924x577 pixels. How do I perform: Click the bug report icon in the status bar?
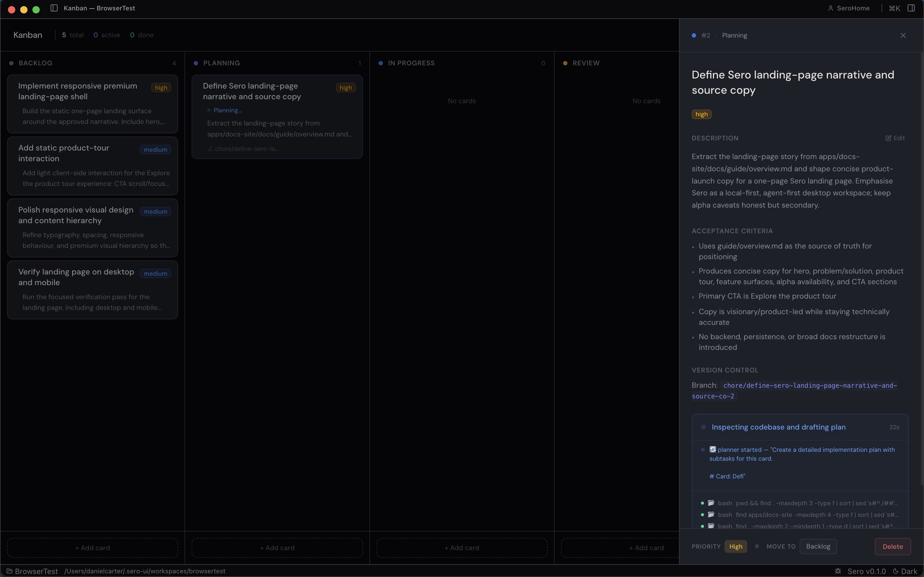pos(838,571)
